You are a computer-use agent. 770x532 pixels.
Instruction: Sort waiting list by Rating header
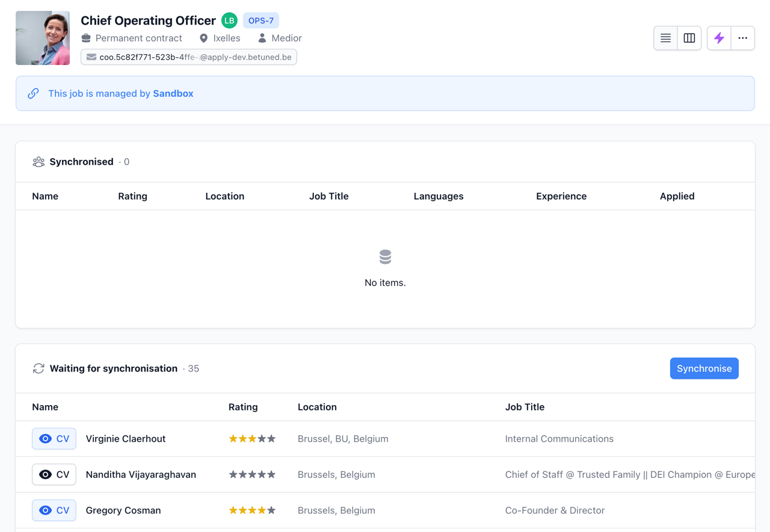(243, 407)
